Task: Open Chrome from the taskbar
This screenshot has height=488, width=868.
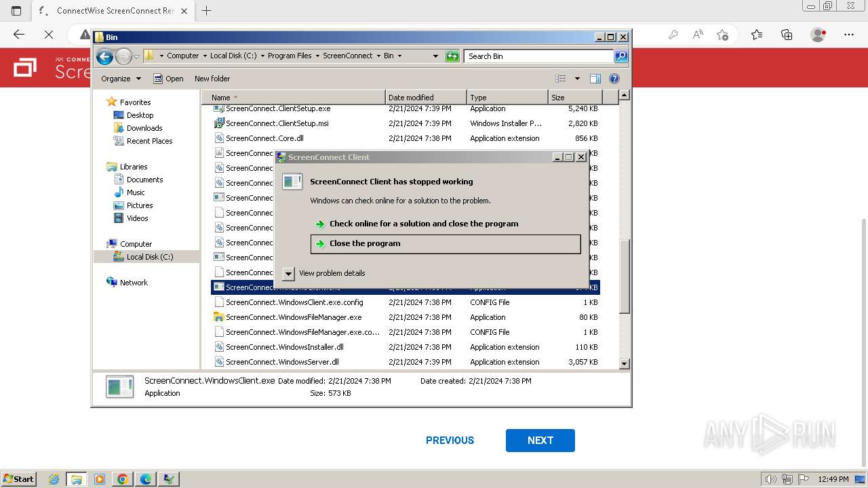Action: (x=123, y=479)
